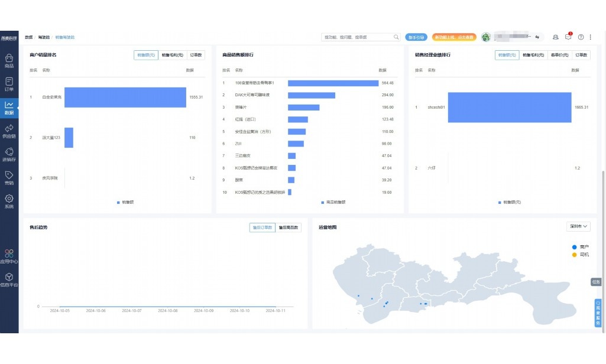Click the shceshi01 name in manager ranking
The height and width of the screenshot is (364, 606).
coord(436,108)
